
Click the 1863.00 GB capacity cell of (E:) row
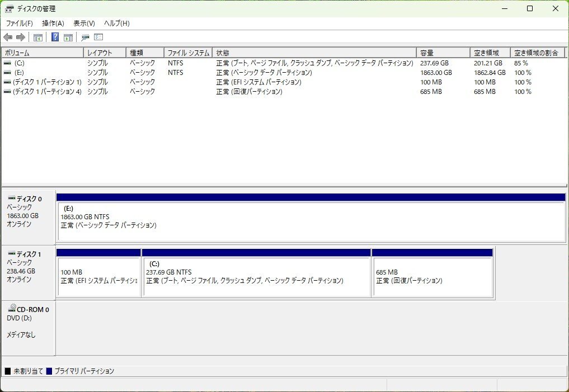[x=436, y=73]
